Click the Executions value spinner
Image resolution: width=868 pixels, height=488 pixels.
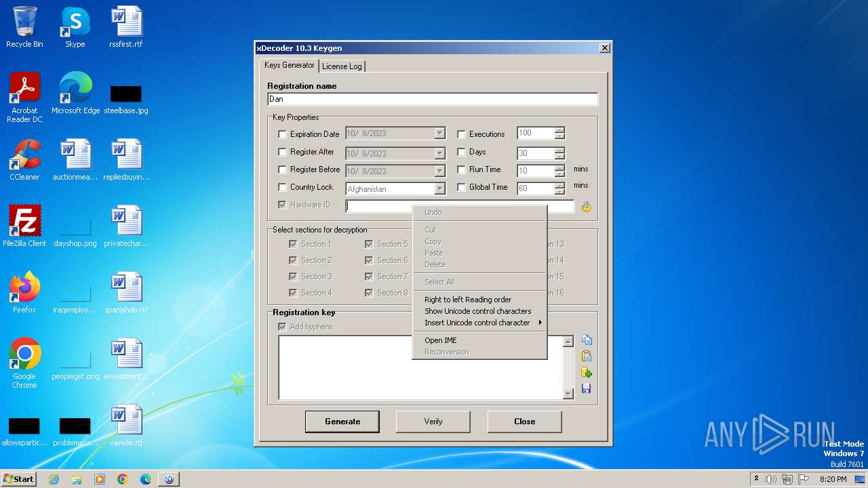(559, 134)
